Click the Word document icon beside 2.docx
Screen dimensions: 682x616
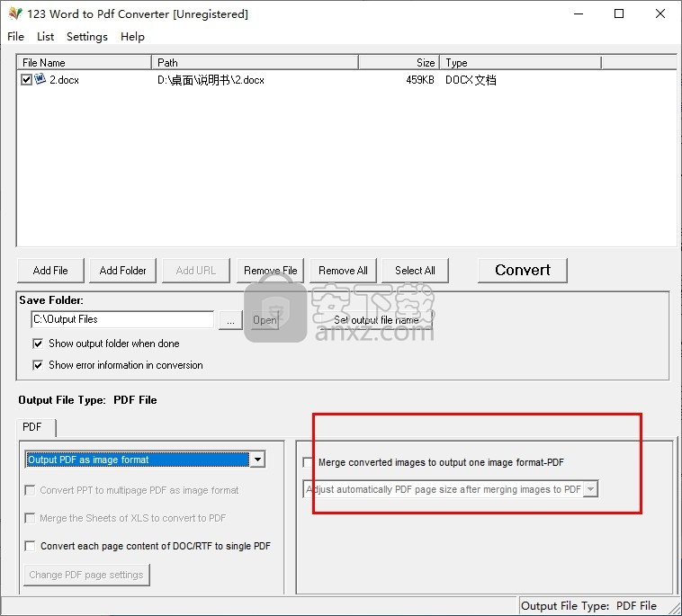pos(40,79)
